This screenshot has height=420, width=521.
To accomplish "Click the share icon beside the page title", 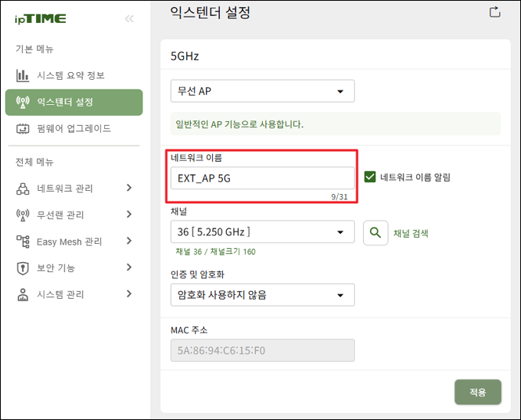I will click(495, 12).
